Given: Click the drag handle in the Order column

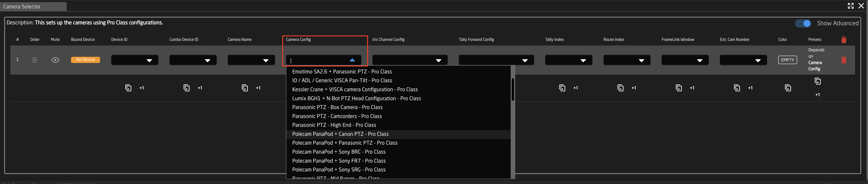Looking at the screenshot, I should 34,60.
